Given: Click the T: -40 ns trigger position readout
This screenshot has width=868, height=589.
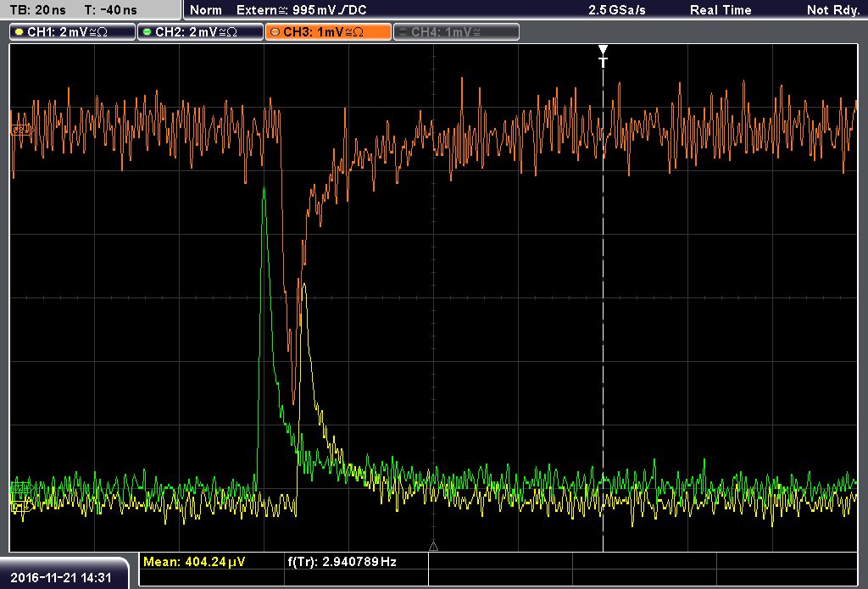Looking at the screenshot, I should click(x=111, y=10).
